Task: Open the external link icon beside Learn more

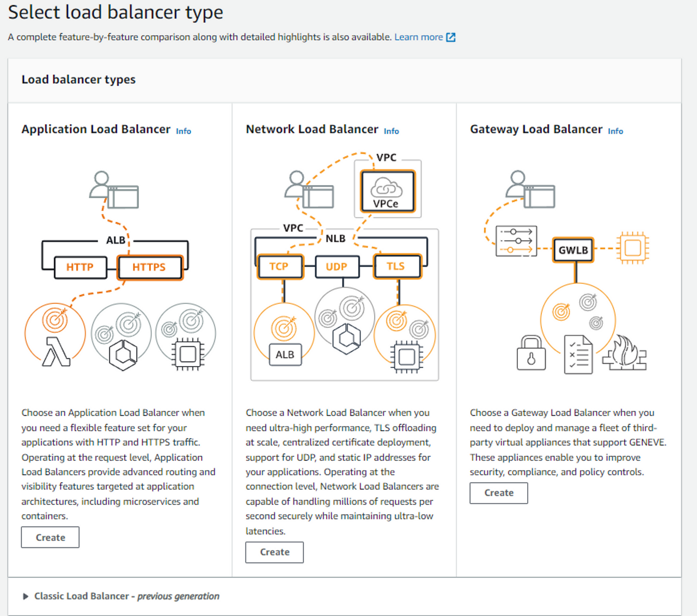Action: 451,37
